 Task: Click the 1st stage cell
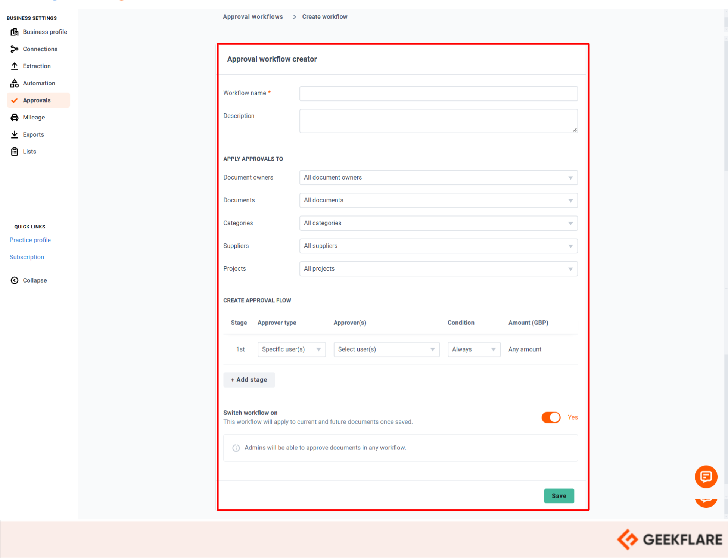[x=240, y=349]
